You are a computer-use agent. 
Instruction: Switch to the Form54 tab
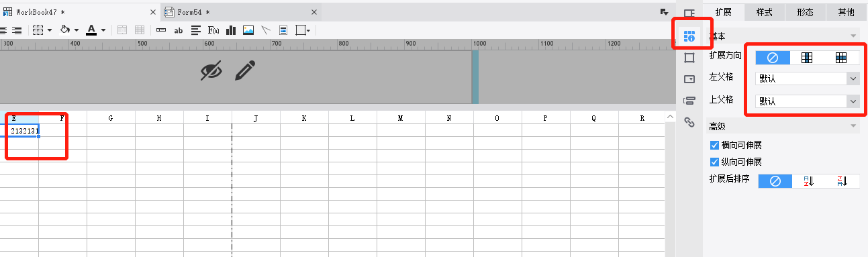pyautogui.click(x=194, y=12)
